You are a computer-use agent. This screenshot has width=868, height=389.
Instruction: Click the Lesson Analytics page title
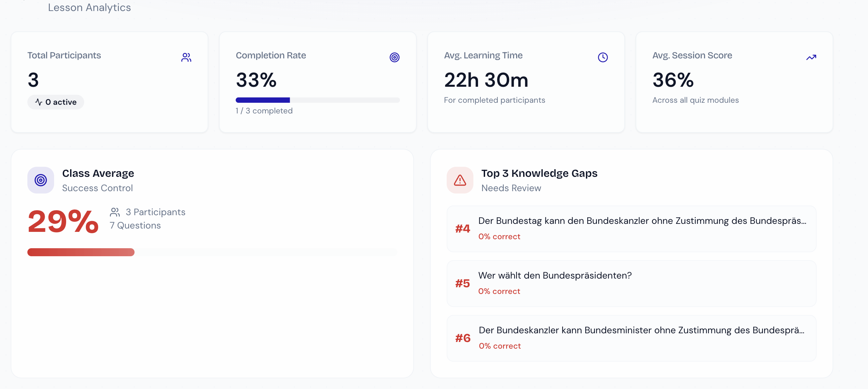click(89, 7)
